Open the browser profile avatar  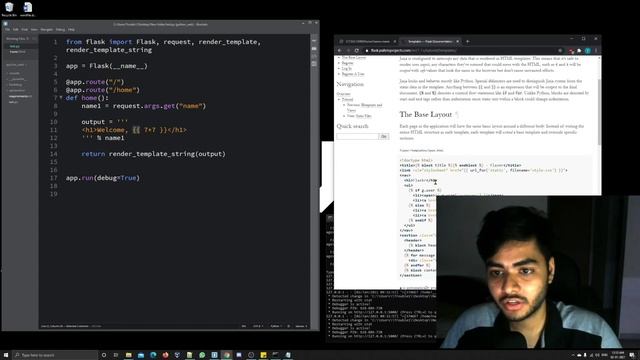coord(588,51)
